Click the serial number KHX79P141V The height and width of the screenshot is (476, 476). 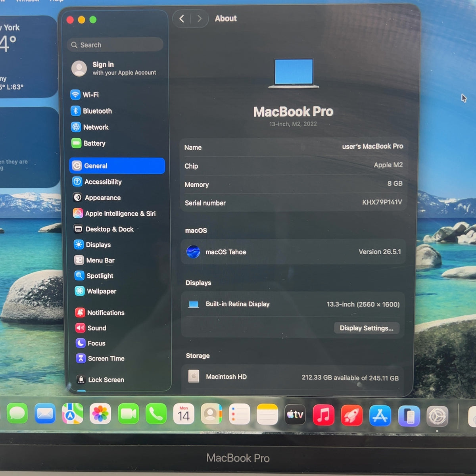point(382,202)
